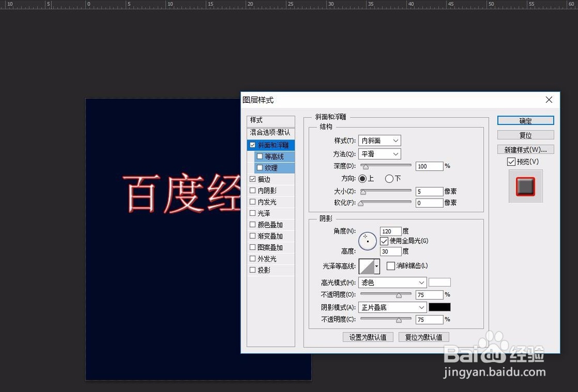This screenshot has width=578, height=392.
Task: Click the 设置为默认值 button
Action: (x=368, y=337)
